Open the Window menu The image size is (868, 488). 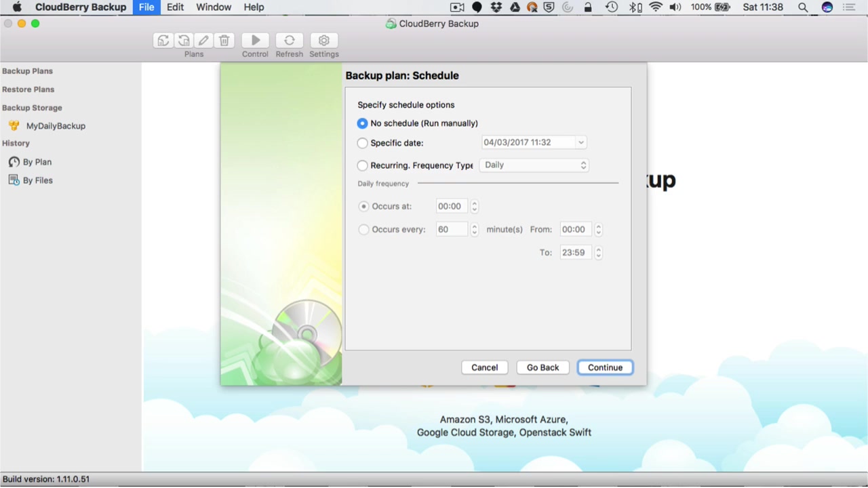(214, 7)
